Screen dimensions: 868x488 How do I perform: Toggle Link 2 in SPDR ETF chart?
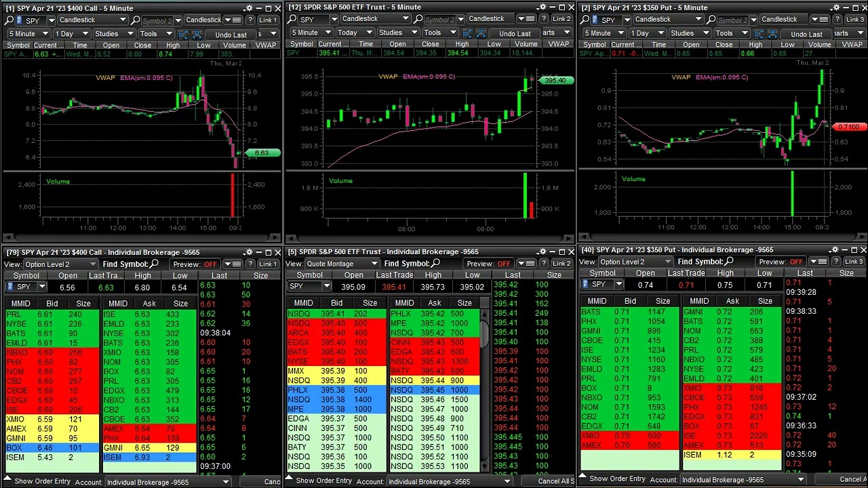(x=561, y=19)
